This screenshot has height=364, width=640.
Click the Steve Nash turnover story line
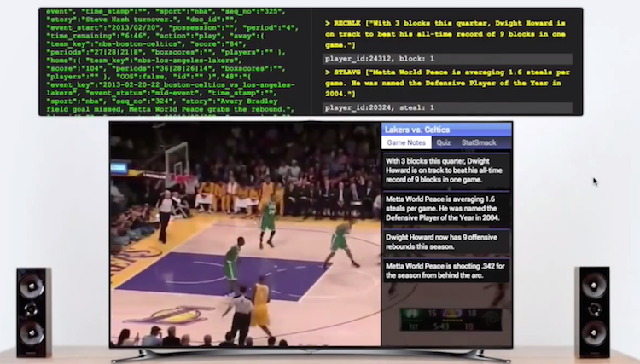tap(142, 20)
